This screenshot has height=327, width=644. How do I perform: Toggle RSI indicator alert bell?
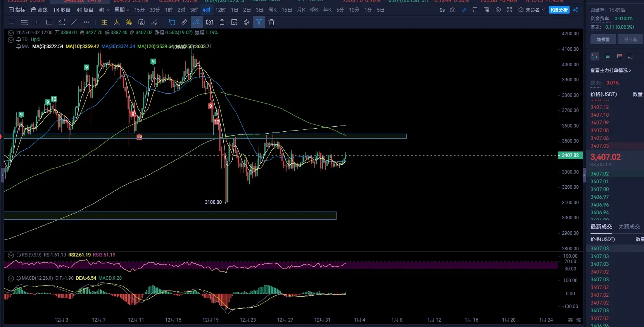click(x=19, y=255)
